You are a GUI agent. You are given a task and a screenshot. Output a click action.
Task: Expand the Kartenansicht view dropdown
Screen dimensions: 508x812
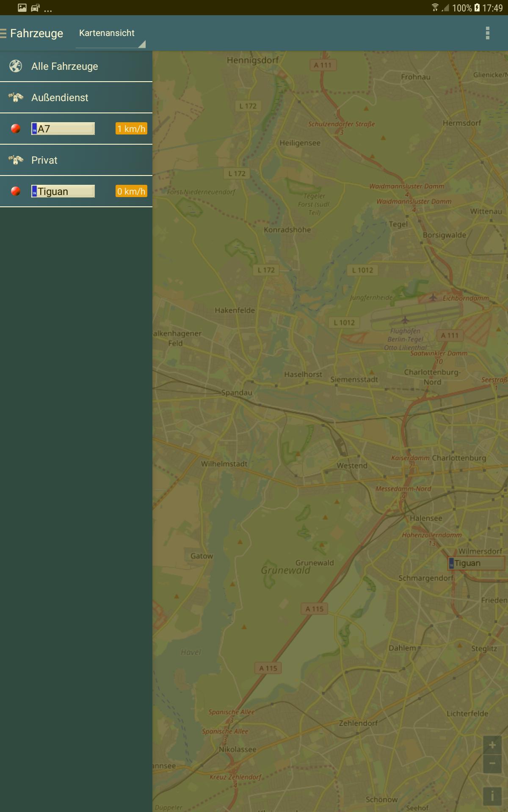[x=110, y=34]
